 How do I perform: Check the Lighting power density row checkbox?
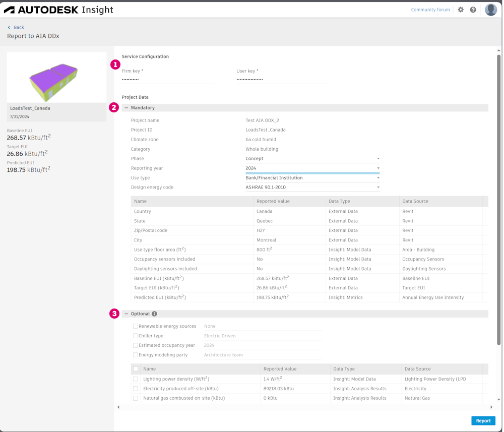point(136,379)
